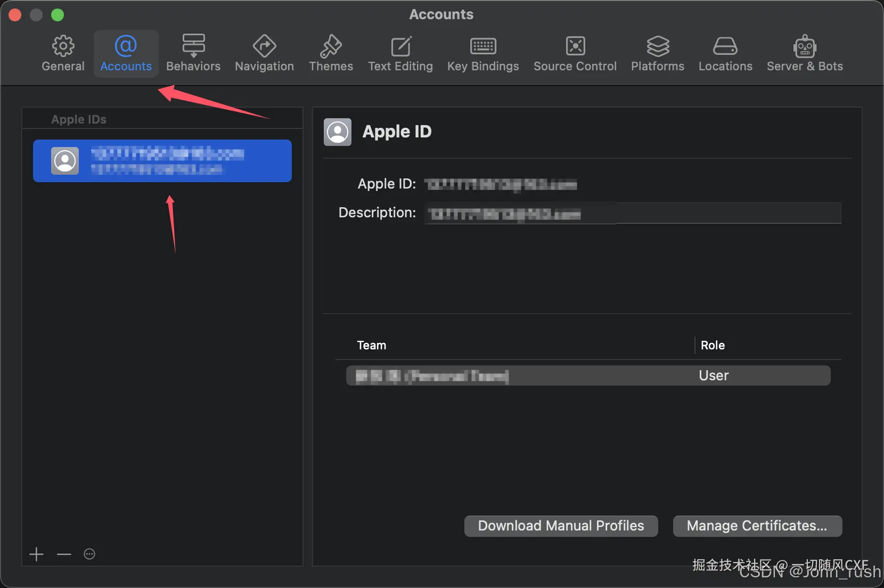Click Download Manual Profiles button
This screenshot has width=884, height=588.
coord(561,526)
